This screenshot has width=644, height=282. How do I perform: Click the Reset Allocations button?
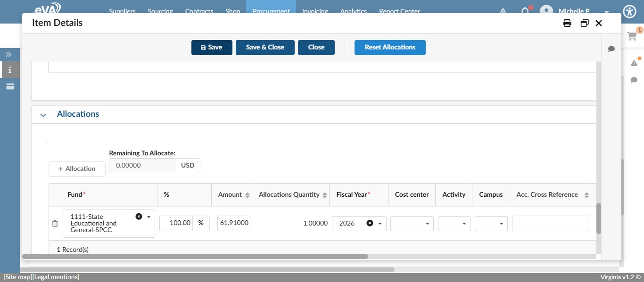click(x=390, y=47)
